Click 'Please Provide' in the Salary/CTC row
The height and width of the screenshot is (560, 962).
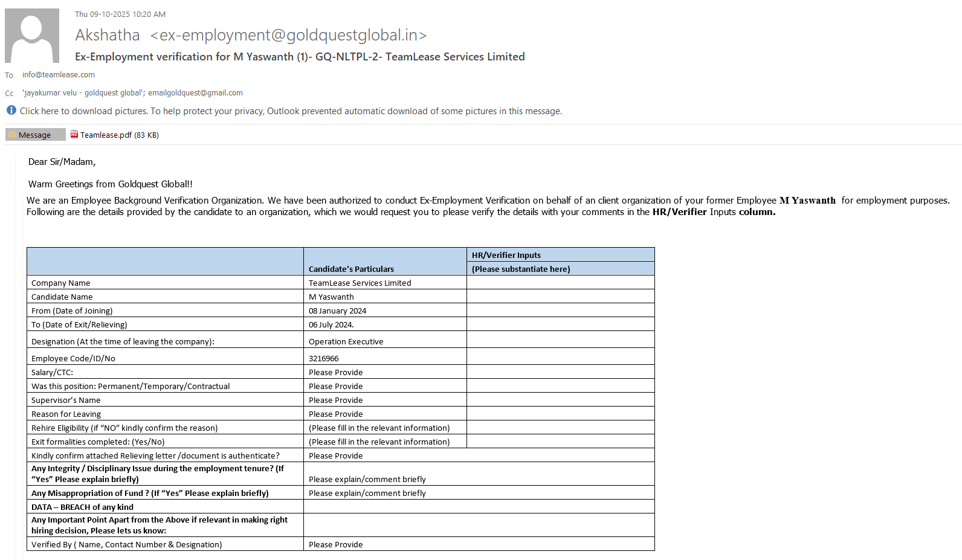coord(336,372)
